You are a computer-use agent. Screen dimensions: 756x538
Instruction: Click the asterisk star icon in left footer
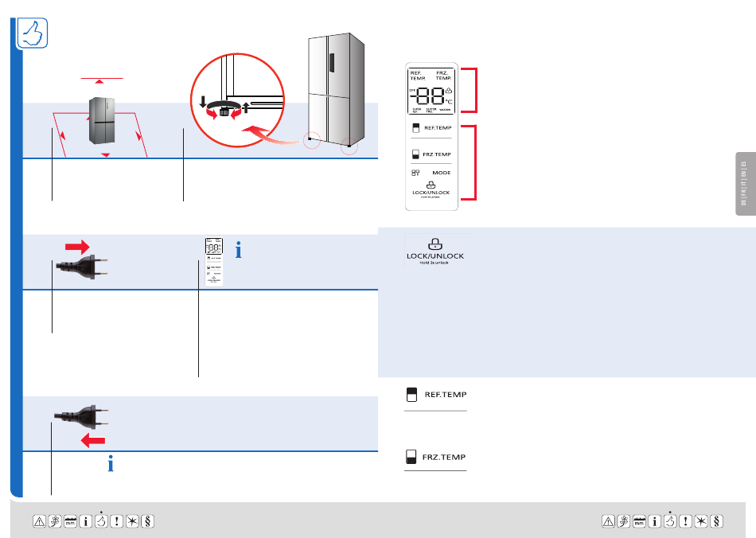[x=132, y=521]
